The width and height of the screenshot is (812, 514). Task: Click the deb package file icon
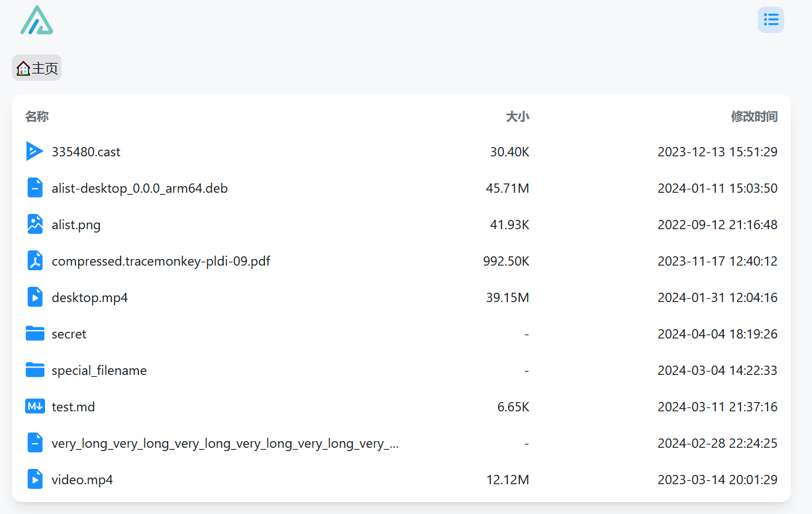(x=34, y=188)
